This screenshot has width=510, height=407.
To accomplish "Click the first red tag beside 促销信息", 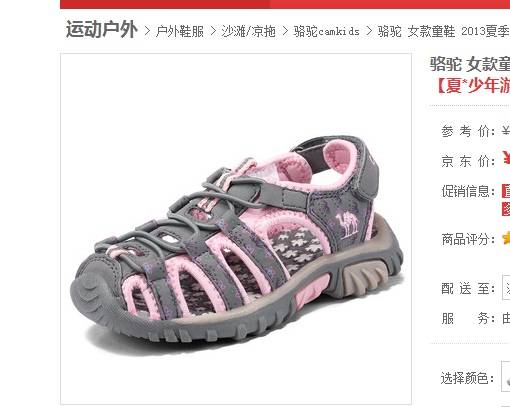I will pos(506,191).
